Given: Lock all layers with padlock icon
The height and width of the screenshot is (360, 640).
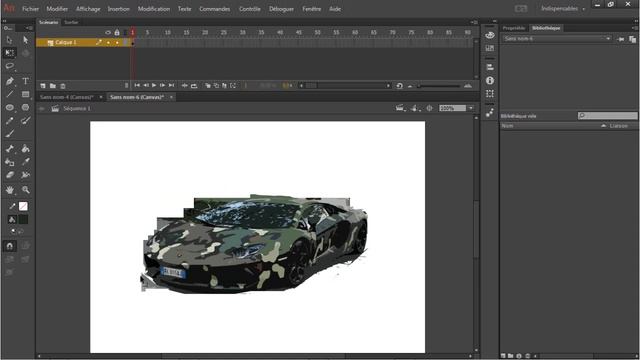Looking at the screenshot, I should [117, 32].
